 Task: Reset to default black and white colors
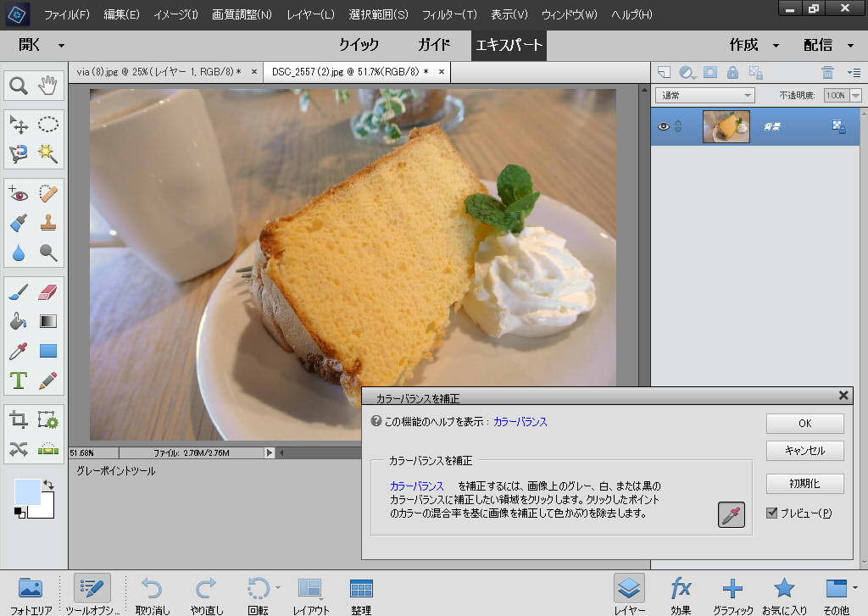pyautogui.click(x=19, y=513)
